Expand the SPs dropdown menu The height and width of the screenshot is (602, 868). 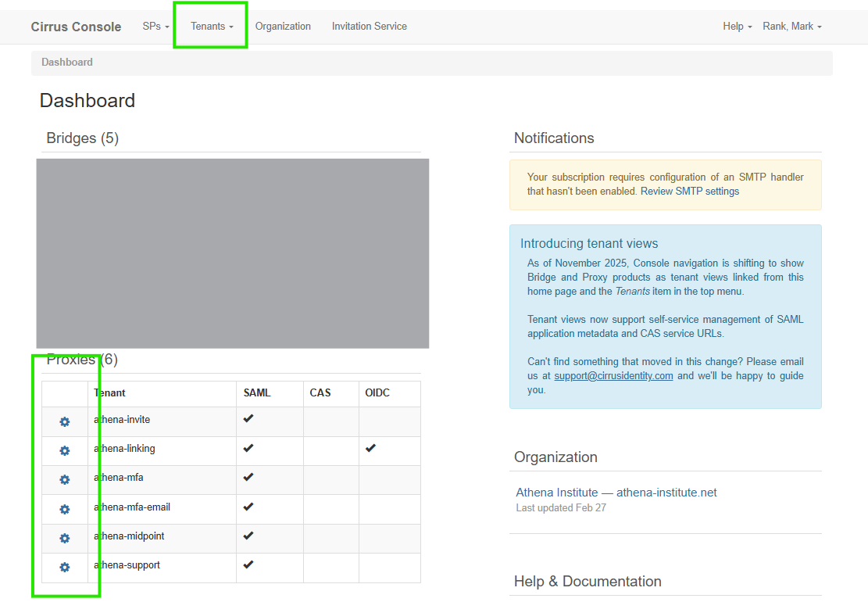click(x=155, y=27)
